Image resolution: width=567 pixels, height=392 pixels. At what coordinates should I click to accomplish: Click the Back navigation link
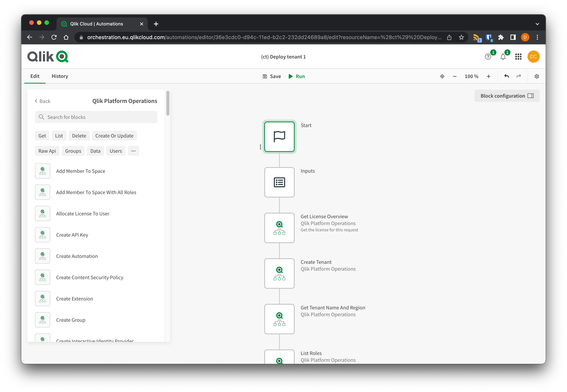pyautogui.click(x=43, y=101)
